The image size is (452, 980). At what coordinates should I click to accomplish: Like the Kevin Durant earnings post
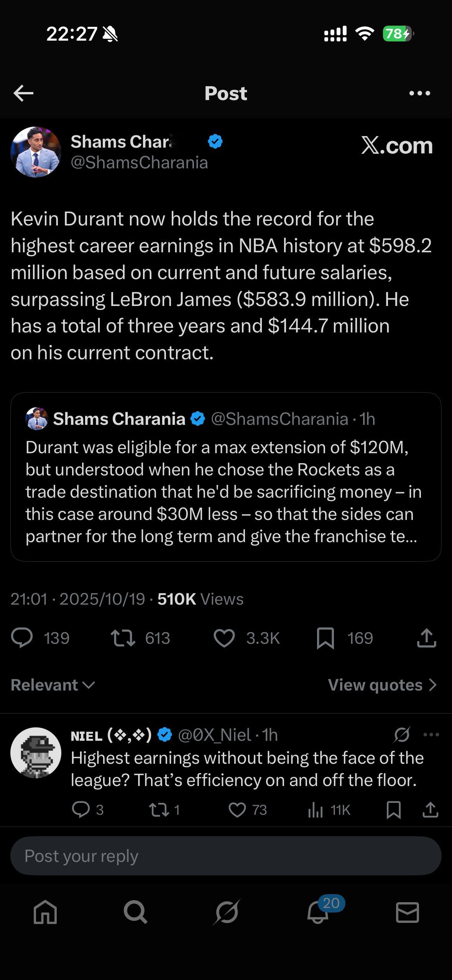[224, 638]
